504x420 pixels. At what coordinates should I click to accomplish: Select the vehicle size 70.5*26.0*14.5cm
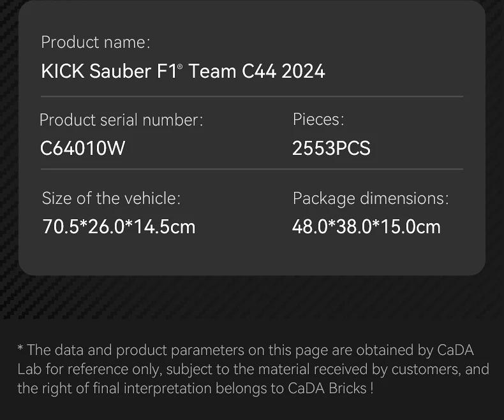(x=119, y=226)
